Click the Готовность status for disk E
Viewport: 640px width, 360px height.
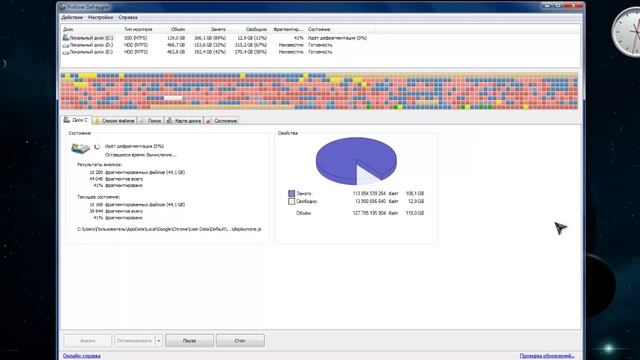click(320, 52)
